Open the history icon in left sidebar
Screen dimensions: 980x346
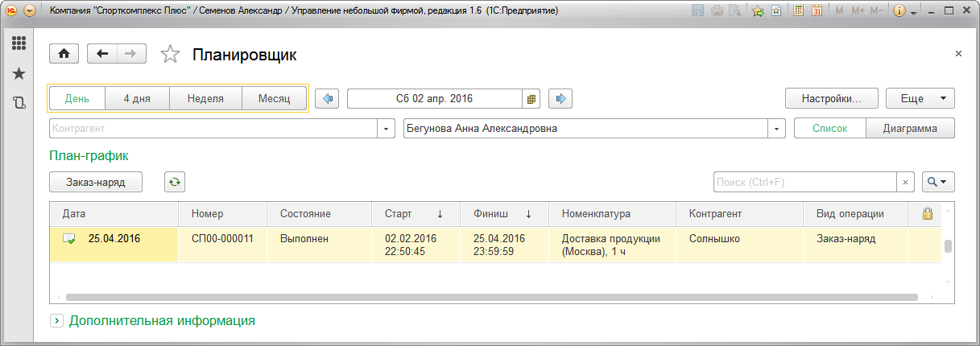19,102
